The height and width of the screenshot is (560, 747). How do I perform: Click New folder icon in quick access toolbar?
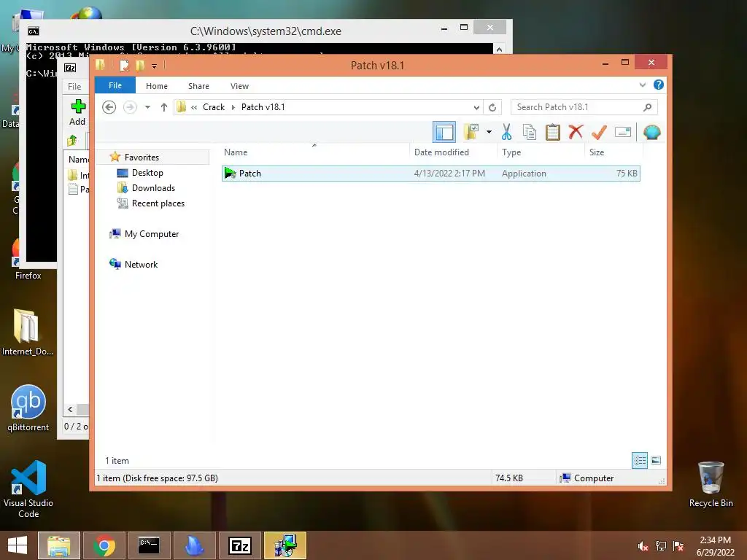(x=140, y=65)
